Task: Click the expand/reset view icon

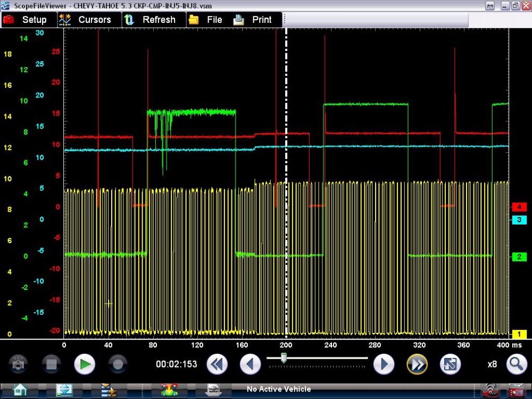Action: tap(450, 364)
